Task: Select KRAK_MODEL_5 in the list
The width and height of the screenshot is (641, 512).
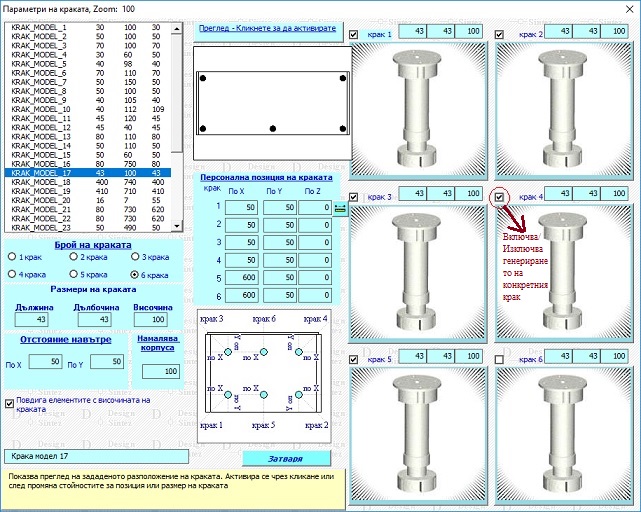Action: click(87, 64)
